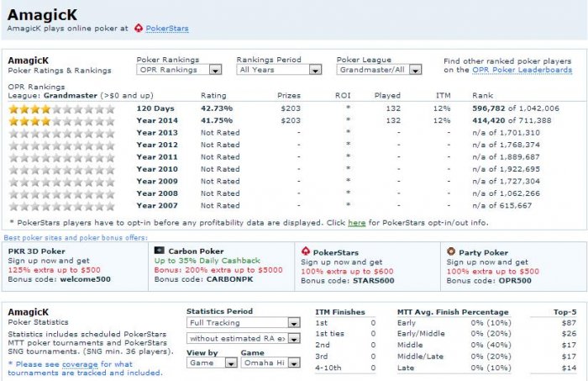Follow the 'coverage' link in Poker Statistics
The image size is (588, 381).
coord(80,364)
